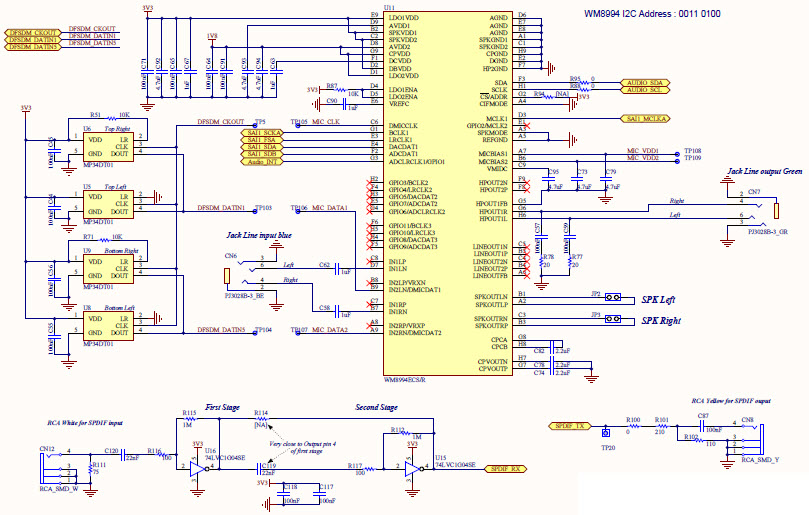Click 'RCA White for SPDIF input' note
Screen dimensions: 809x515
click(x=85, y=423)
